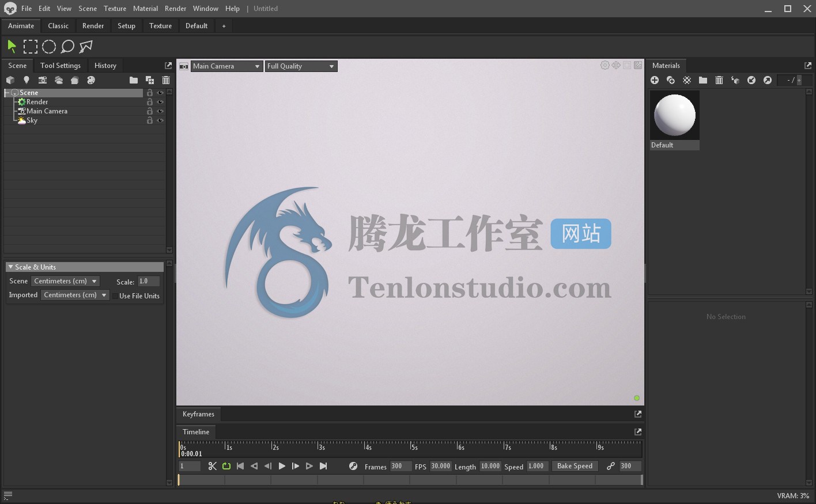Viewport: 816px width, 504px height.
Task: Delete material with Materials trash icon
Action: tap(719, 80)
